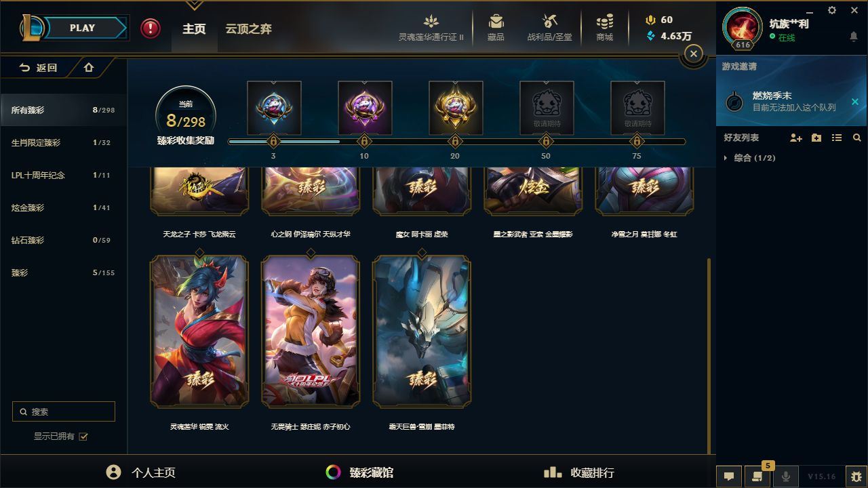Open the chat bubble icon
The image size is (868, 488).
(729, 476)
